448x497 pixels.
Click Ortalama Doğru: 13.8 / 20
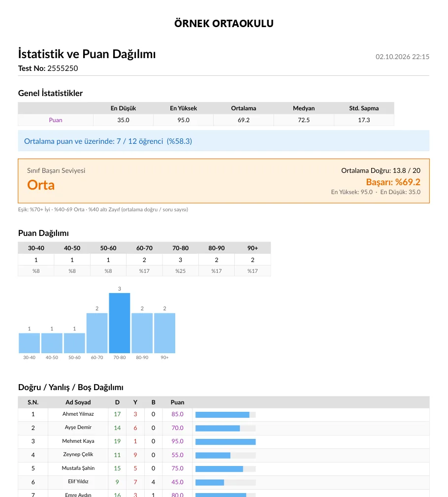point(381,170)
